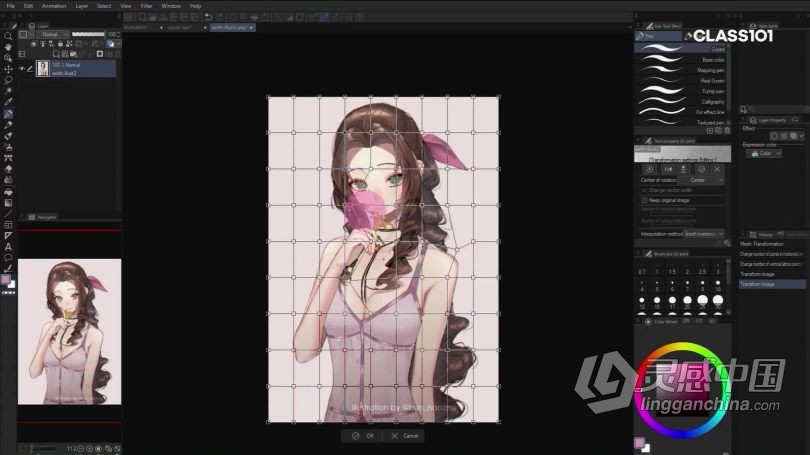810x455 pixels.
Task: Click layer opacity slider
Action: click(88, 35)
